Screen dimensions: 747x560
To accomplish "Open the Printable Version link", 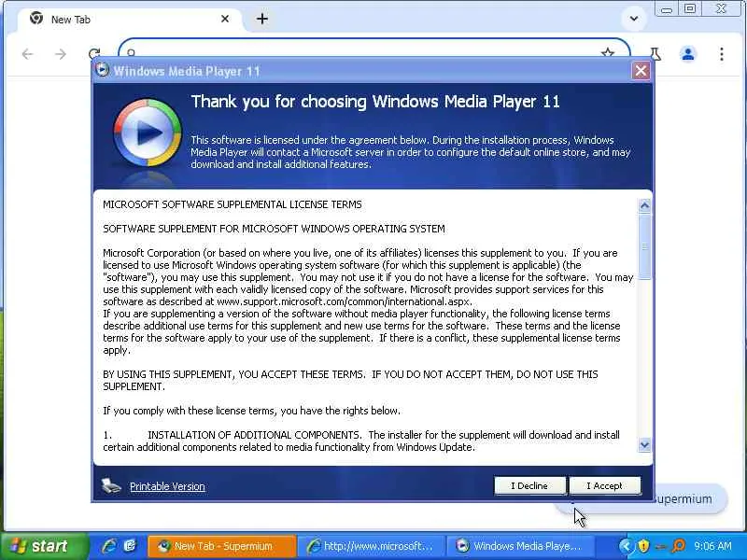I will click(167, 486).
